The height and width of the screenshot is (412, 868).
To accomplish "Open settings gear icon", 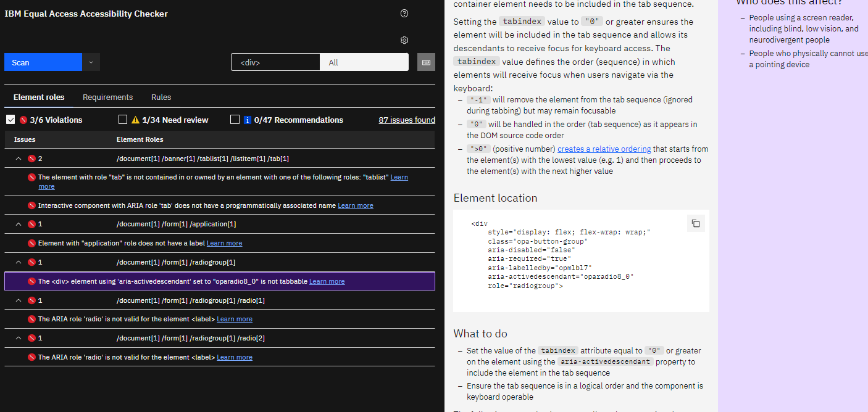I will point(404,40).
